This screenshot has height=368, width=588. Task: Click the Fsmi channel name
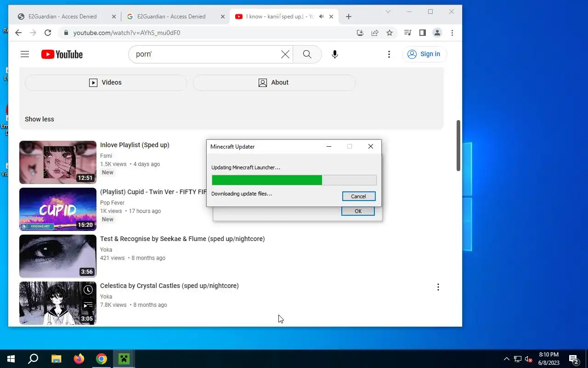coord(106,156)
